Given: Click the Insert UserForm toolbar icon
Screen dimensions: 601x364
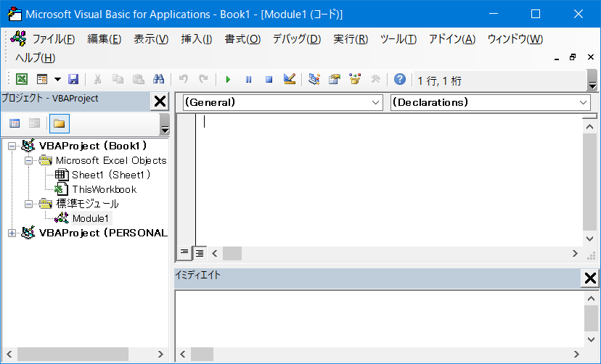Looking at the screenshot, I should click(42, 79).
